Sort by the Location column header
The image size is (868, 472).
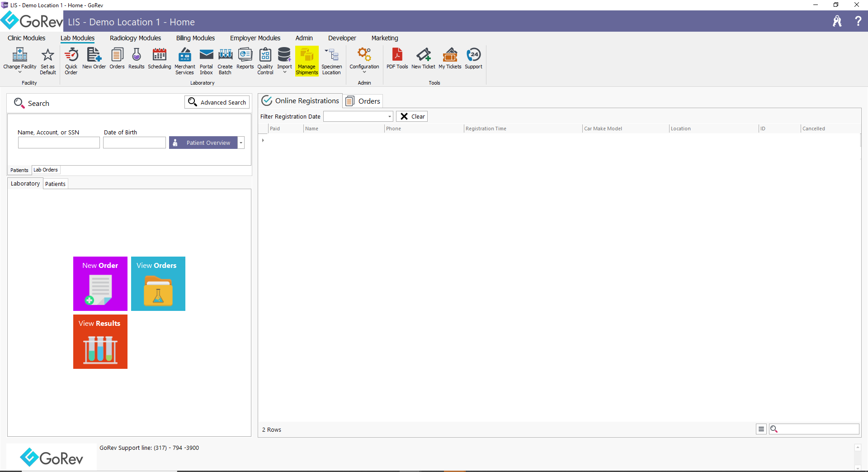(x=714, y=129)
